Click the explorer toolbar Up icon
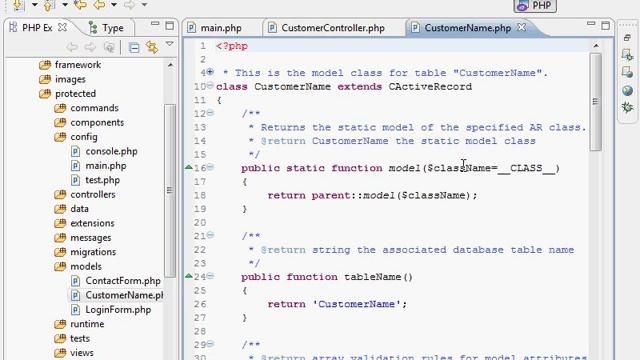Image resolution: width=640 pixels, height=360 pixels. click(109, 48)
